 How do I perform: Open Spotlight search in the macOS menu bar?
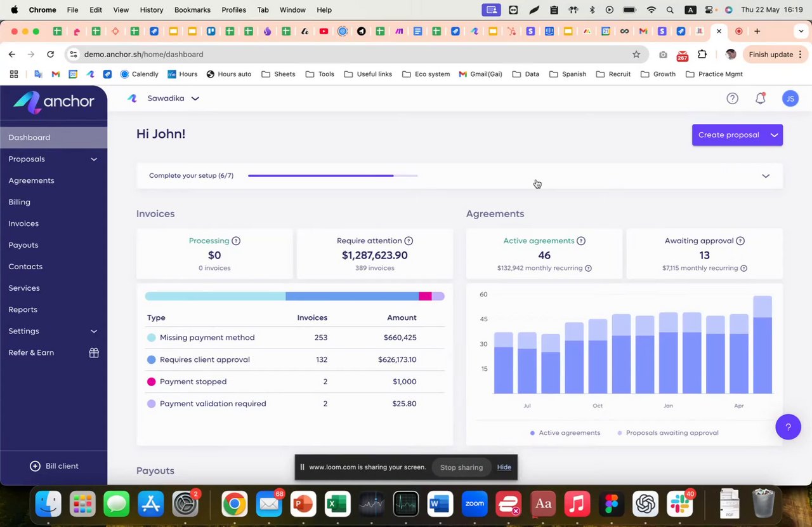point(670,10)
